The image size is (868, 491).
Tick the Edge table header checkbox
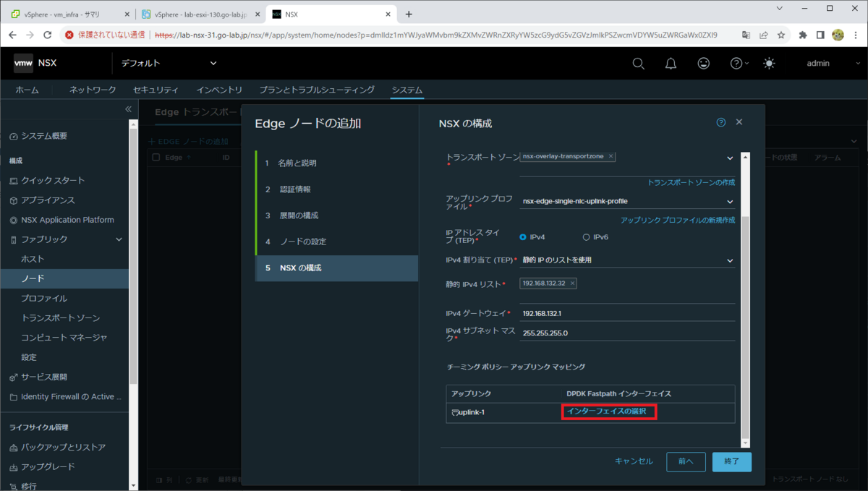156,157
